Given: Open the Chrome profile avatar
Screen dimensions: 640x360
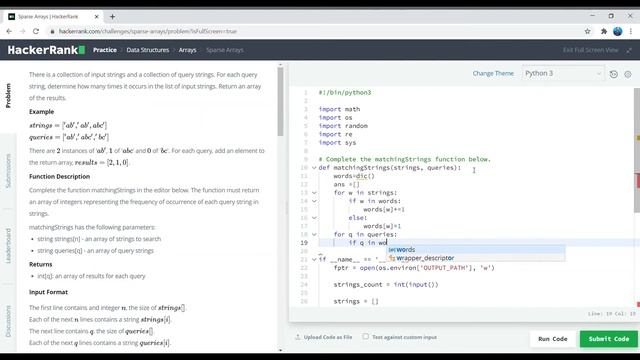Looking at the screenshot, I should (x=618, y=31).
